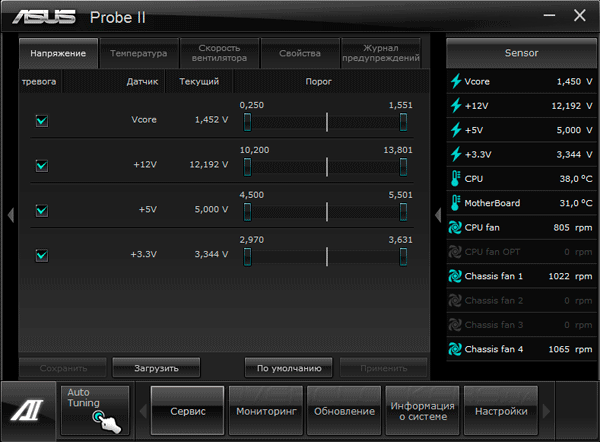The width and height of the screenshot is (600, 442).
Task: Open Auto Tuning
Action: point(95,410)
